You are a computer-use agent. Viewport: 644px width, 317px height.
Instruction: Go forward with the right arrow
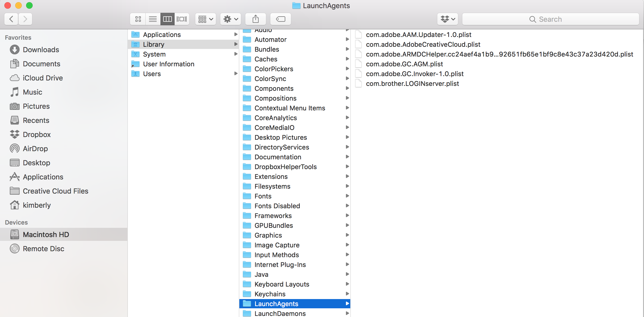coord(25,19)
